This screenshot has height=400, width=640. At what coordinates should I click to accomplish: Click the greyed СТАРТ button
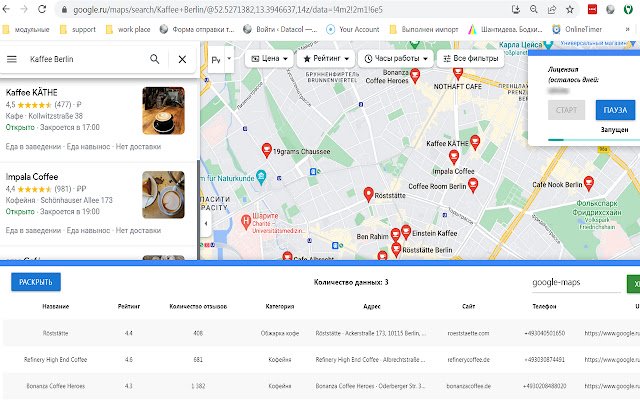click(x=567, y=110)
